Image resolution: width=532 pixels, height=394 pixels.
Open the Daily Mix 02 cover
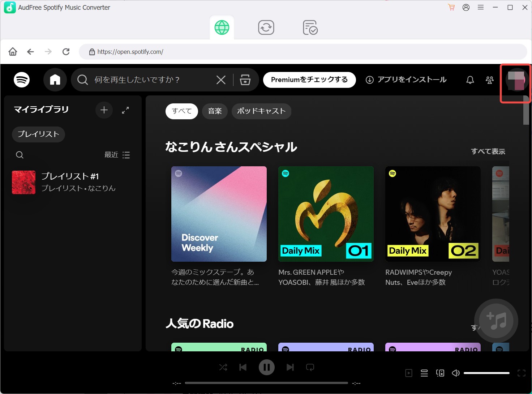click(433, 214)
